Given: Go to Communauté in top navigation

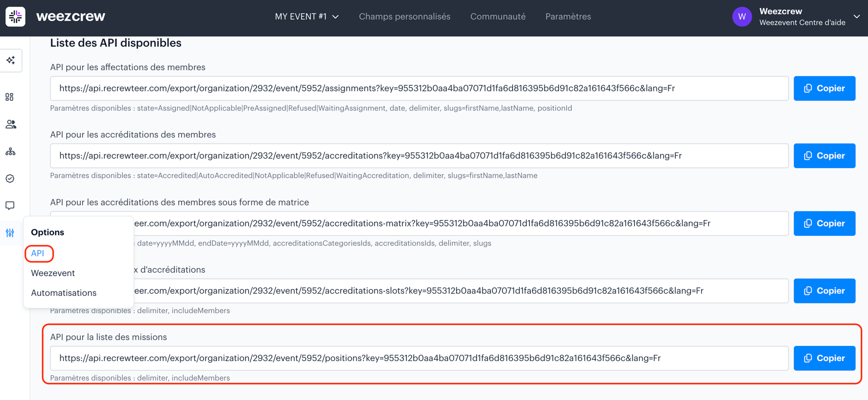Looking at the screenshot, I should coord(498,17).
